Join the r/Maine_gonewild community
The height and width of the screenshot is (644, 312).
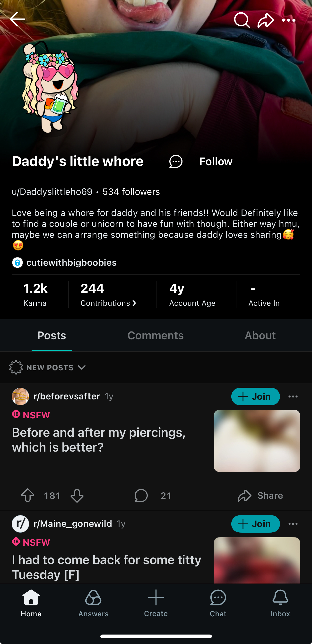point(255,524)
